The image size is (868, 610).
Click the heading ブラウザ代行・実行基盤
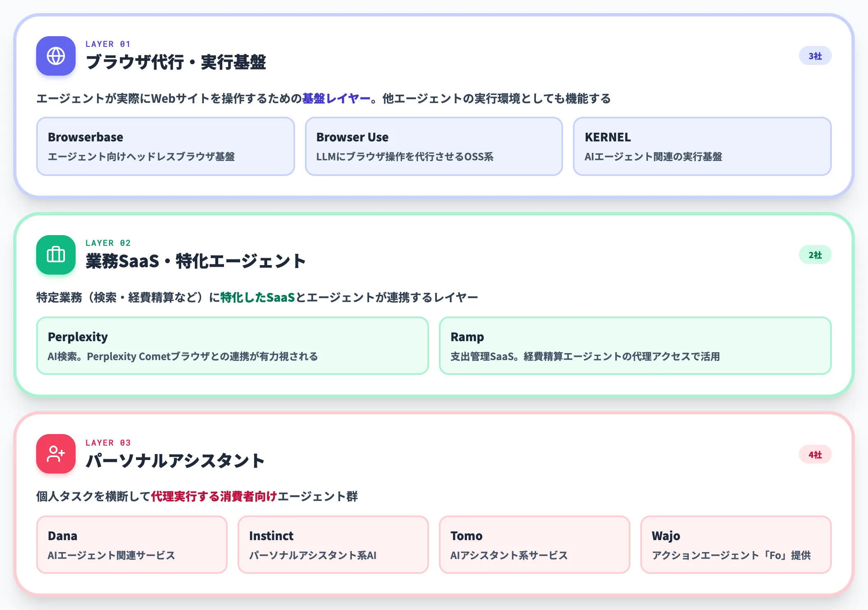[x=176, y=62]
